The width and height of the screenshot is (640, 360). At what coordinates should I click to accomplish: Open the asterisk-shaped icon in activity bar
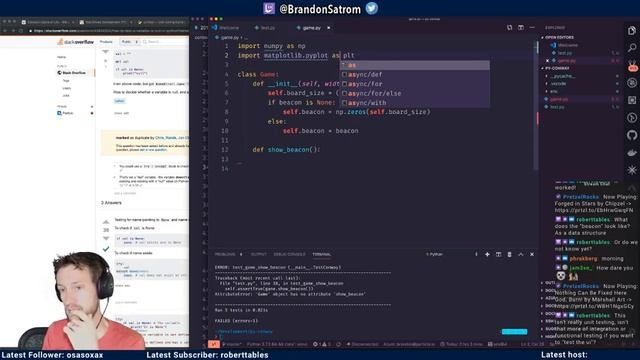point(632,170)
